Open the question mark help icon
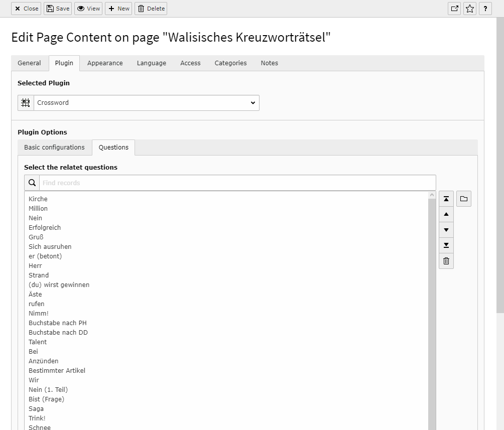 click(485, 9)
